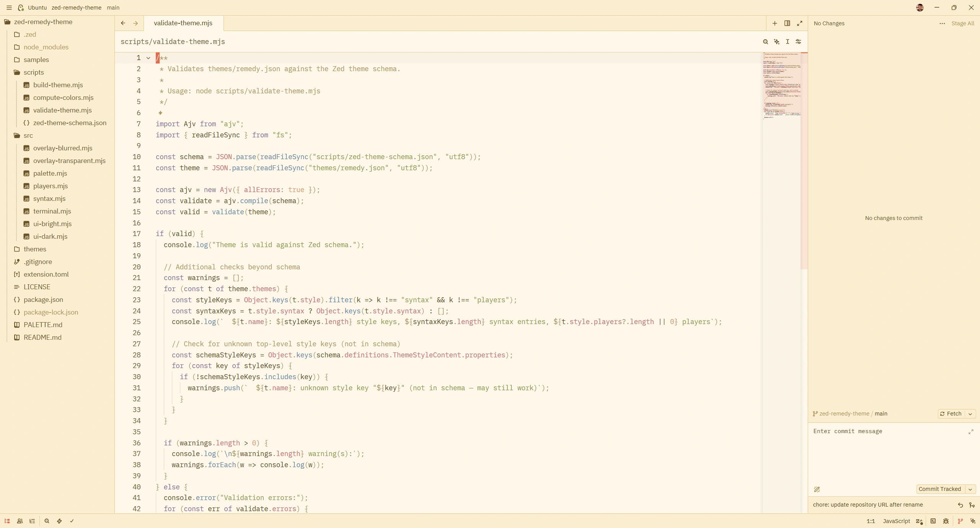This screenshot has height=528, width=980.
Task: Select the JavaScript language selector
Action: 896,521
